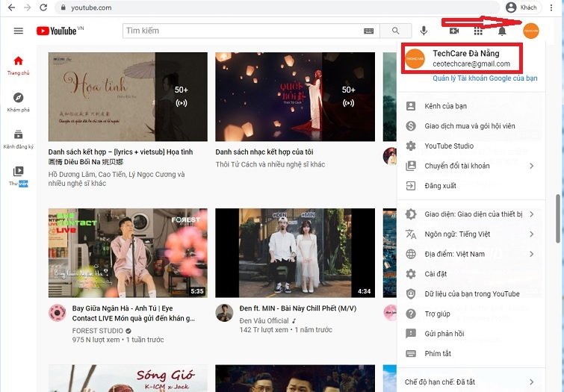This screenshot has width=564, height=392.
Task: Open the create video camera icon
Action: pos(454,31)
